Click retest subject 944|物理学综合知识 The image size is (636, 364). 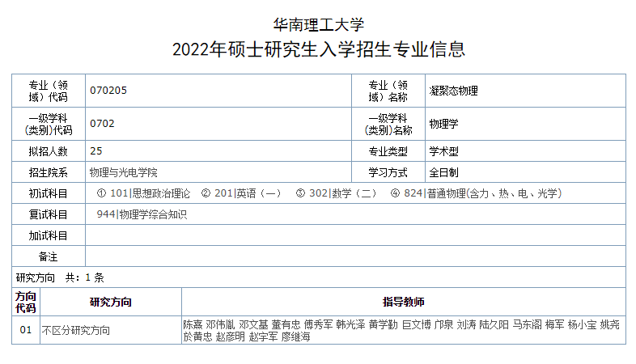tap(142, 215)
